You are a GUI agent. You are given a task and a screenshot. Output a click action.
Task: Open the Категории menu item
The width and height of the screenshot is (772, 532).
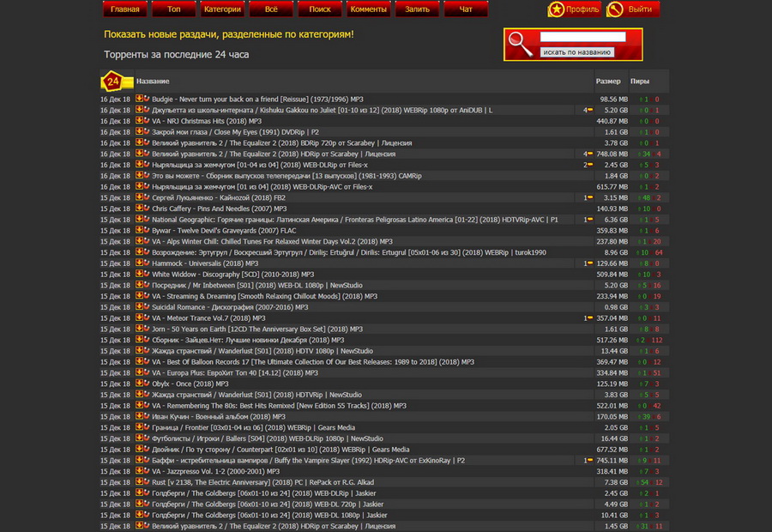point(222,9)
